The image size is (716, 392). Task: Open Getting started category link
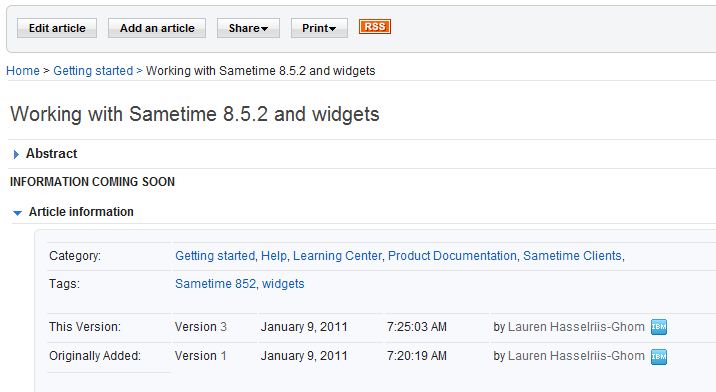coord(215,256)
